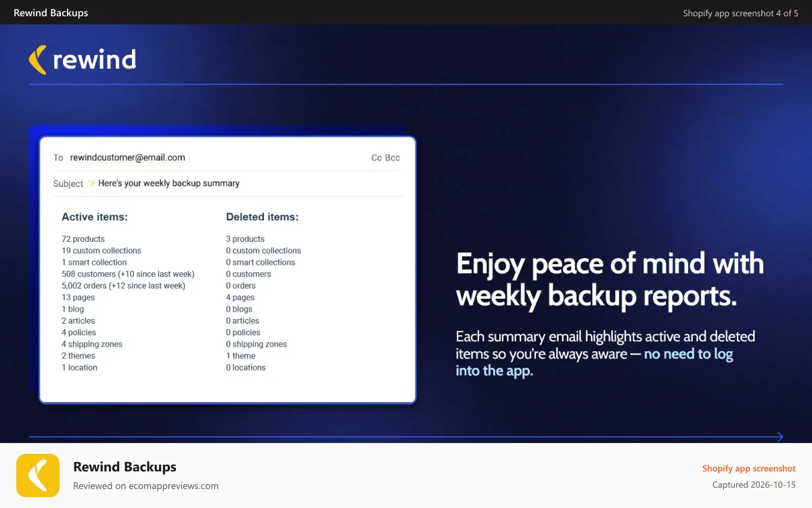Click '4 policies' in active items

(79, 333)
